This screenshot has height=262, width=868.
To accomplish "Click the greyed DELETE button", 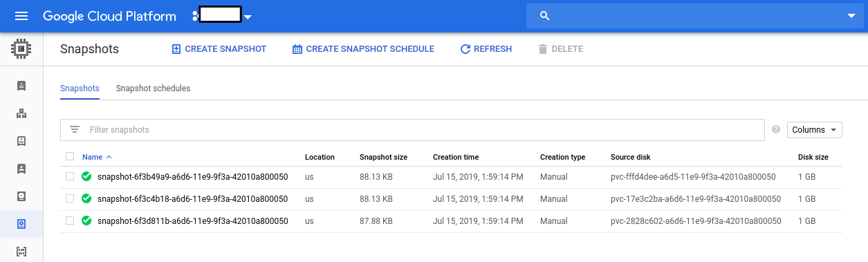I will click(x=560, y=49).
